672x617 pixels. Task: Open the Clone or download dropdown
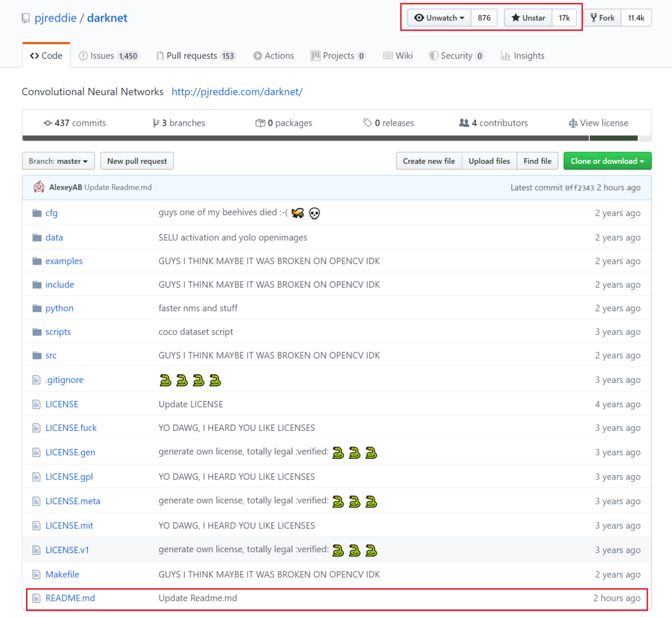click(x=607, y=161)
